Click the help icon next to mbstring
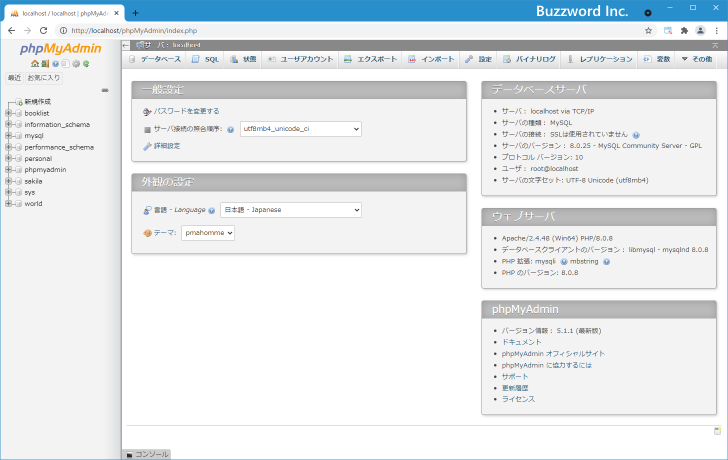This screenshot has width=728, height=460. (x=606, y=261)
